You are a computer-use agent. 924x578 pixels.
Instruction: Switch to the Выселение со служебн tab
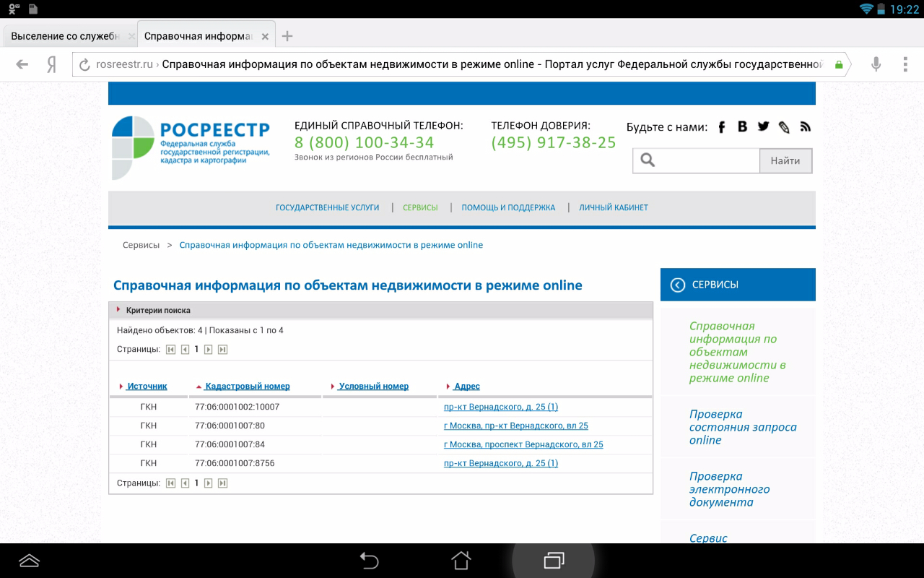(x=65, y=36)
